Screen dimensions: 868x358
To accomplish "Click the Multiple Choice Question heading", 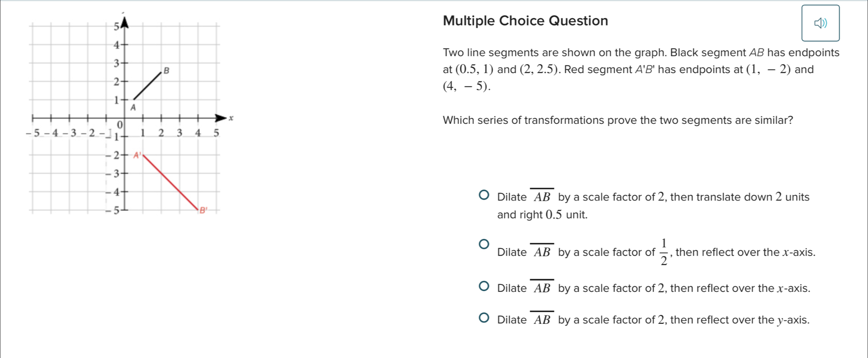I will (x=525, y=21).
